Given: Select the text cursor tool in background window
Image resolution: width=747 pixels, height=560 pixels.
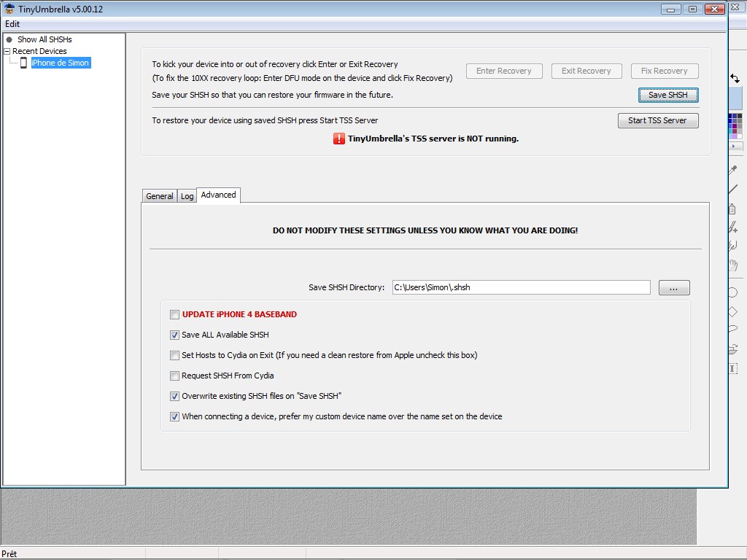Looking at the screenshot, I should [733, 368].
